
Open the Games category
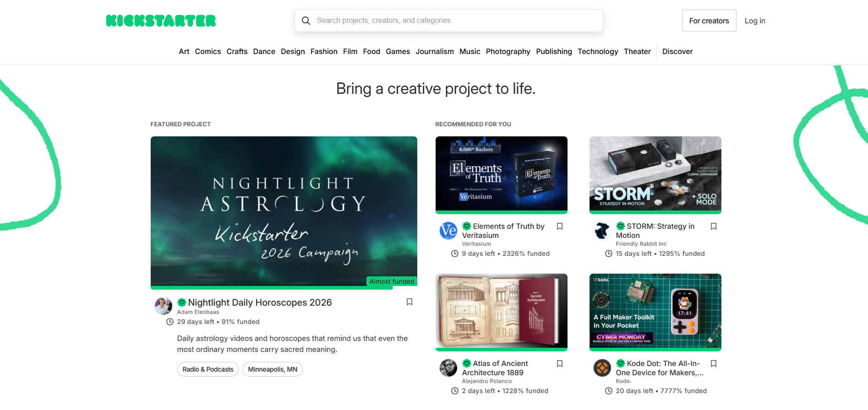pos(398,51)
